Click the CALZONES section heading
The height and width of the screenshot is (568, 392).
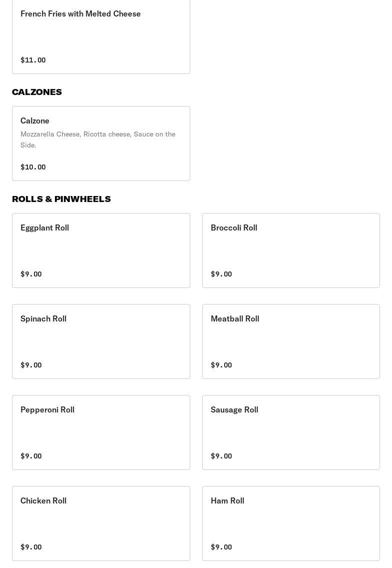(x=37, y=92)
